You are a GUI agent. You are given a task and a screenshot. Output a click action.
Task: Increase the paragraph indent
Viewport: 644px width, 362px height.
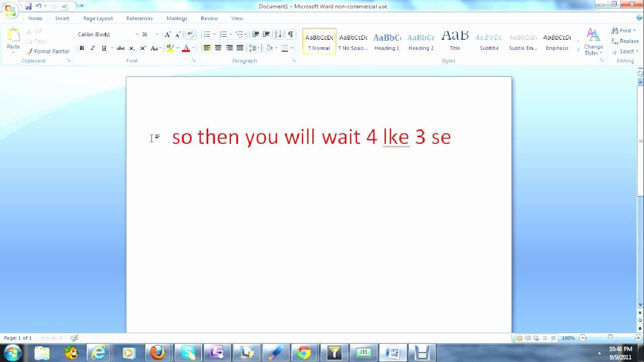pyautogui.click(x=267, y=34)
